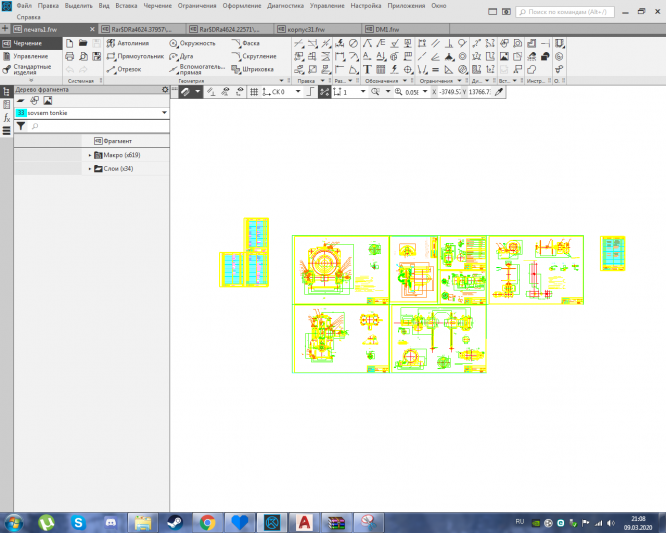
Task: Open the zoom scale 0.05 dropdown
Action: 425,92
